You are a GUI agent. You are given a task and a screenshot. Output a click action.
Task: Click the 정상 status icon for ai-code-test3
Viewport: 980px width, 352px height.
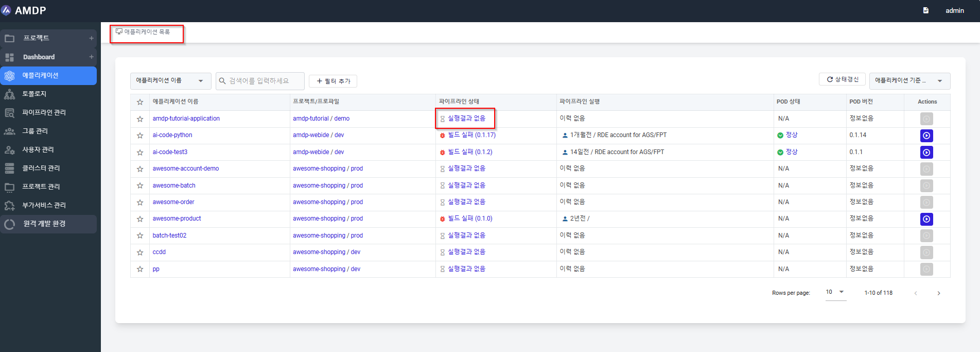(x=780, y=152)
